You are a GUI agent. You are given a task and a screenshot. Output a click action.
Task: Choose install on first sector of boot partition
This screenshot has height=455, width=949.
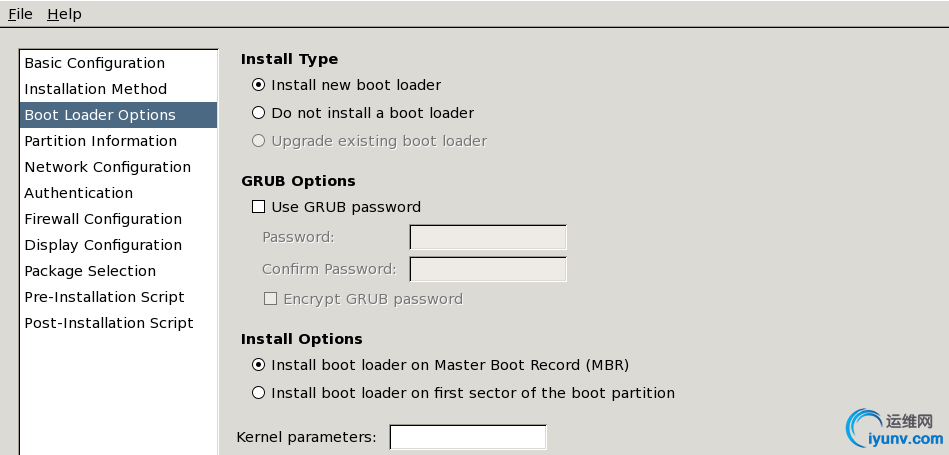[259, 393]
